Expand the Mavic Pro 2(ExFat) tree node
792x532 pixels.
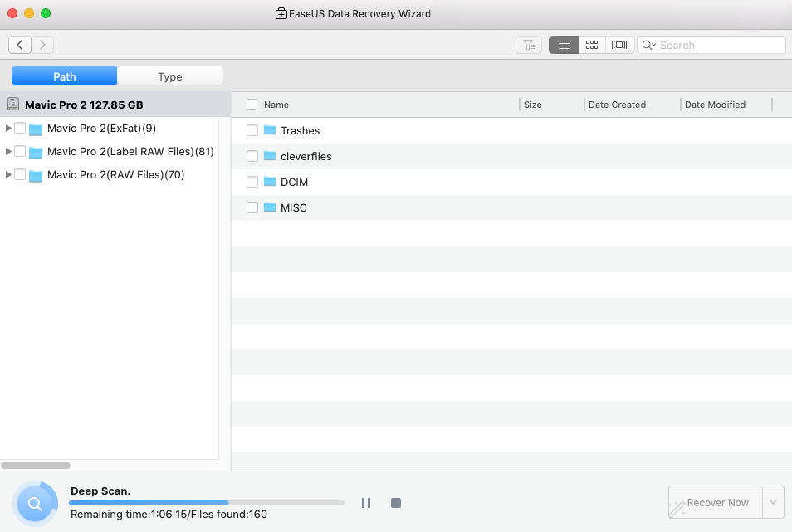8,128
